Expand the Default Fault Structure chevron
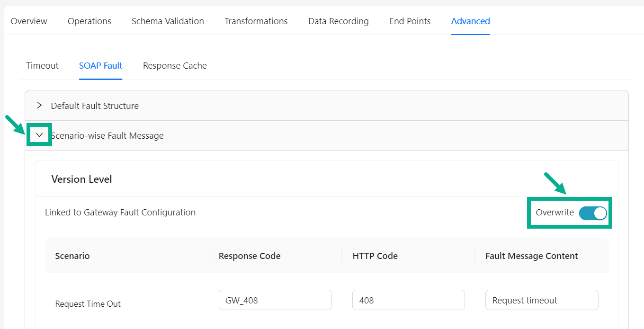This screenshot has width=644, height=329. click(x=39, y=106)
